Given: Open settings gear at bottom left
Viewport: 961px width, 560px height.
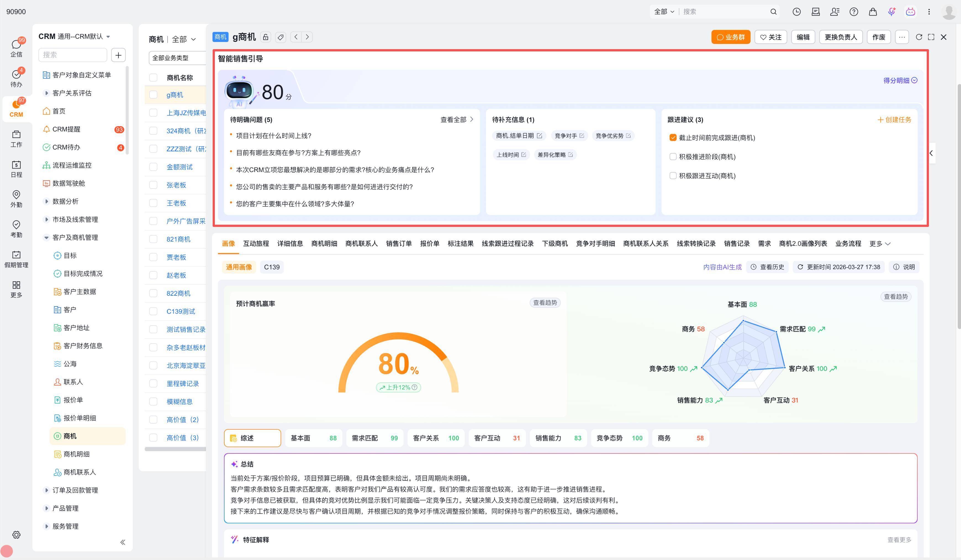Looking at the screenshot, I should (x=16, y=535).
